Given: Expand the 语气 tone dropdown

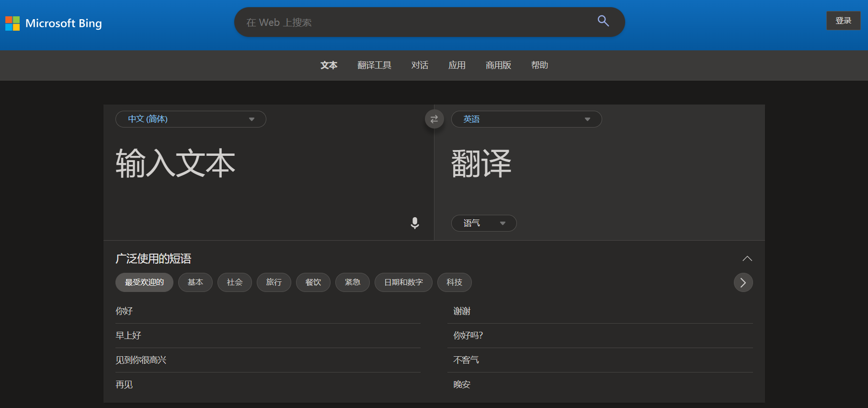Looking at the screenshot, I should tap(483, 223).
